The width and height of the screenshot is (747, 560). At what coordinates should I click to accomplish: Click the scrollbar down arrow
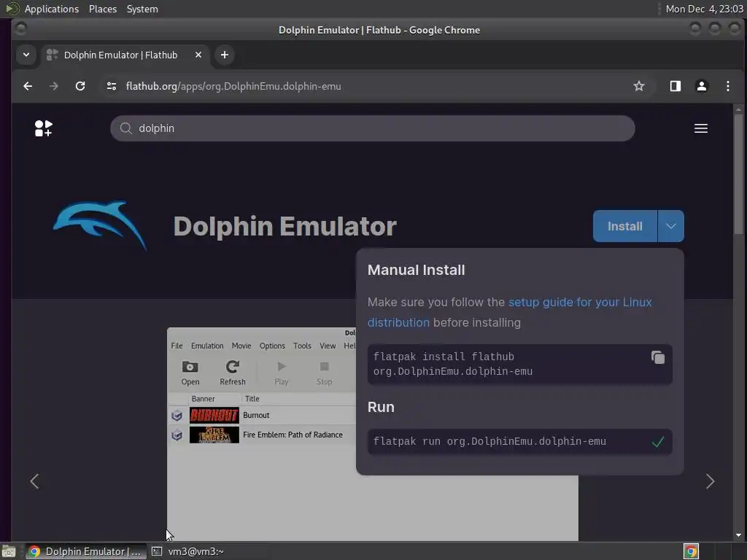[x=738, y=535]
